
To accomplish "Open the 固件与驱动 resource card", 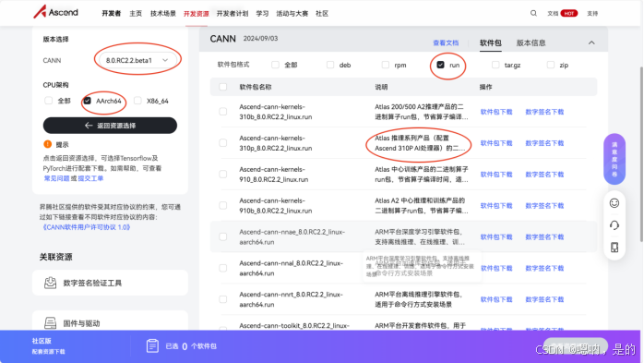I will coord(110,321).
